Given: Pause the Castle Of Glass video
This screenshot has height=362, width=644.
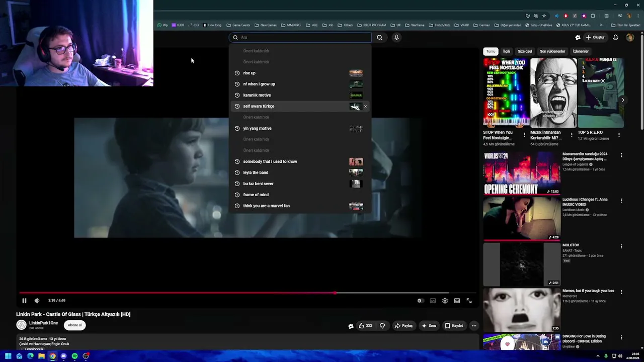Looking at the screenshot, I should coord(24,301).
